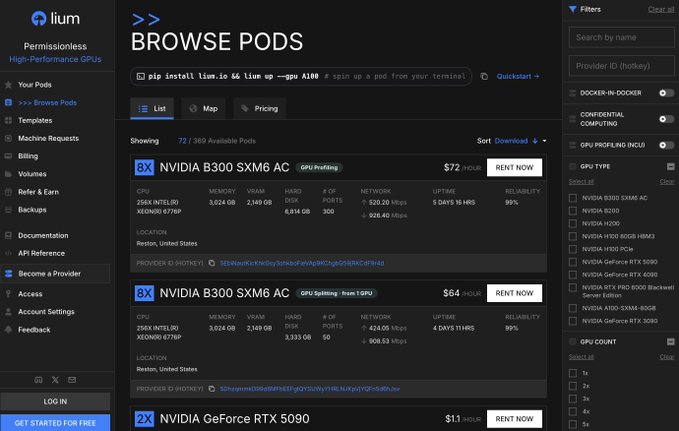Copy provider ID of $72 pod
Viewport: 679px width, 431px height.
pos(211,263)
